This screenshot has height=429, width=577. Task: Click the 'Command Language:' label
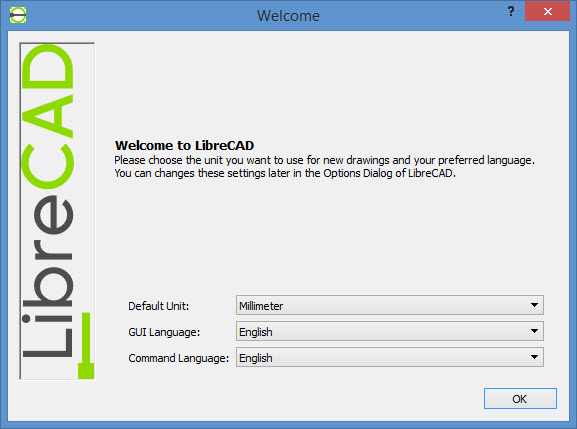click(178, 358)
